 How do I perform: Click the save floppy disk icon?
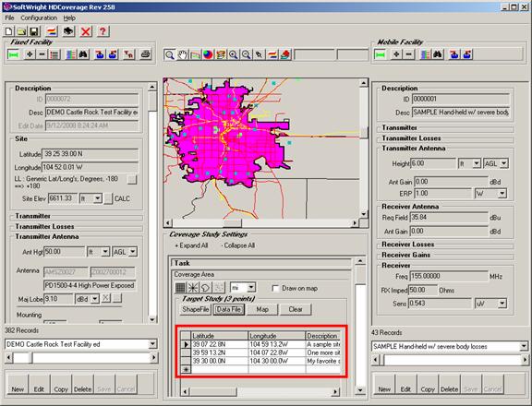click(34, 31)
